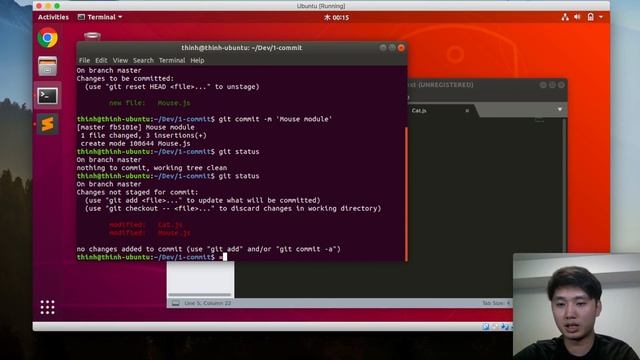Expand the system menu arrow

click(601, 17)
